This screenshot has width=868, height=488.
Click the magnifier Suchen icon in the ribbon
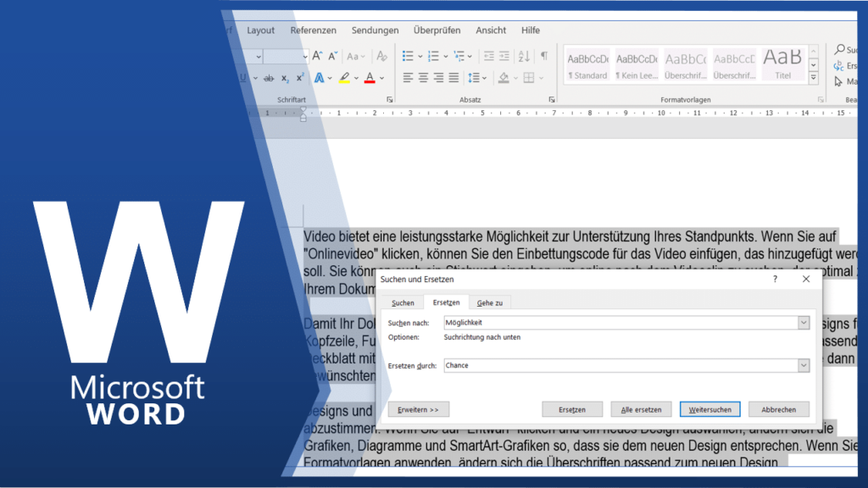pyautogui.click(x=840, y=50)
